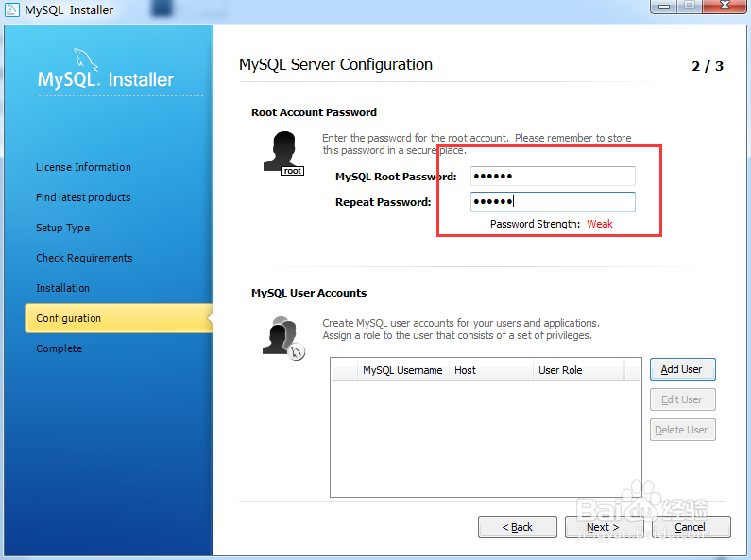Go to Find latest products step
751x560 pixels.
[83, 197]
